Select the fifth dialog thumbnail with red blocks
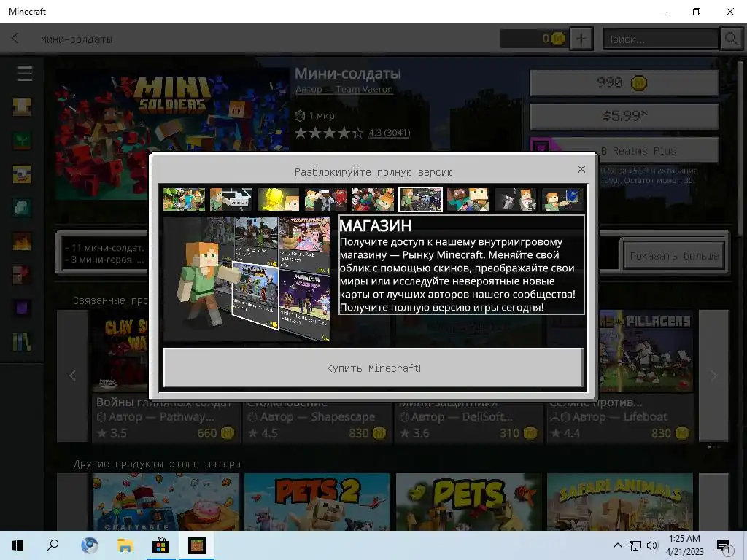The width and height of the screenshot is (747, 560). [373, 199]
